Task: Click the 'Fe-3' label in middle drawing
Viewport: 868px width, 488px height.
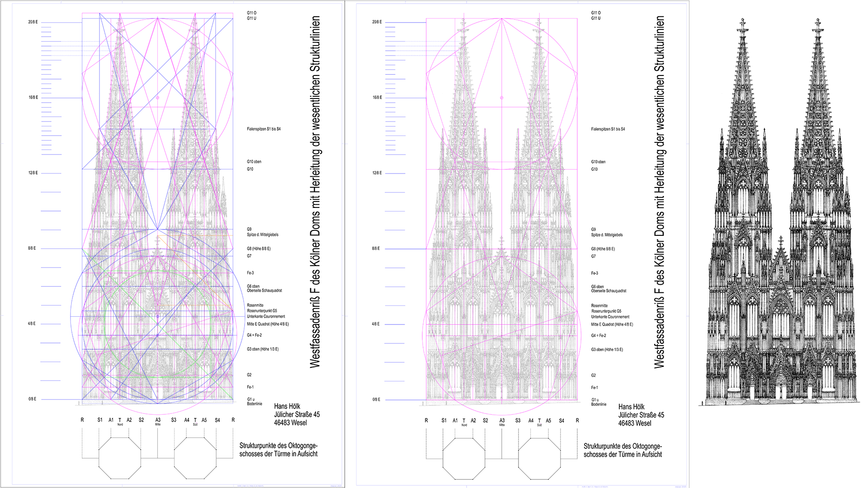Action: pyautogui.click(x=595, y=273)
